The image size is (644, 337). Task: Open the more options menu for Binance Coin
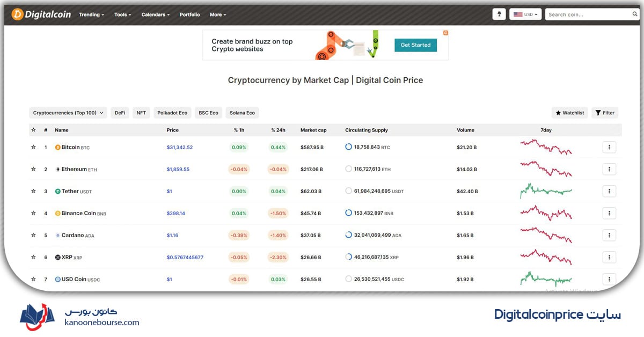(x=609, y=214)
